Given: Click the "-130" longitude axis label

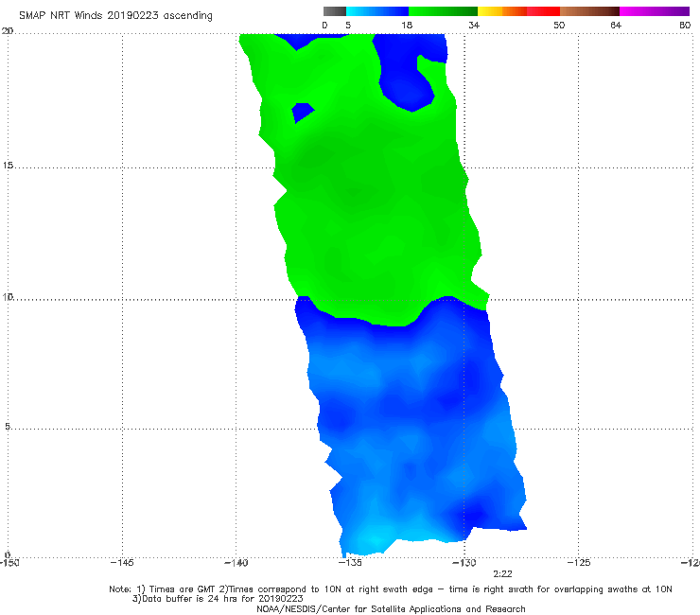Looking at the screenshot, I should point(464,563).
